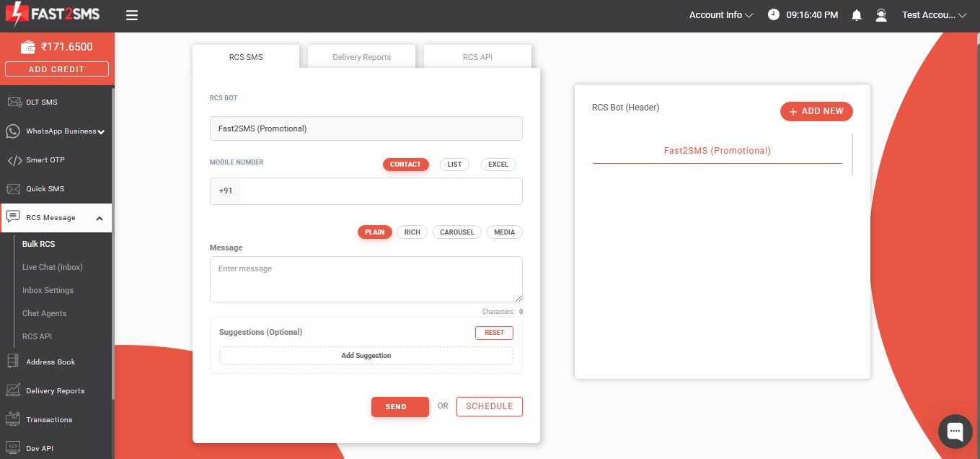
Task: Click the ADD CREDIT button
Action: 57,69
